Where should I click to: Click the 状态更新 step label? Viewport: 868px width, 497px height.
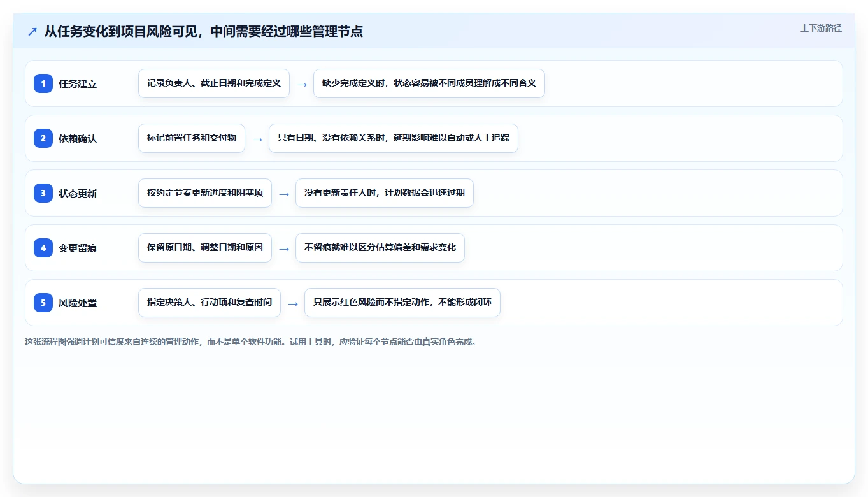point(78,193)
